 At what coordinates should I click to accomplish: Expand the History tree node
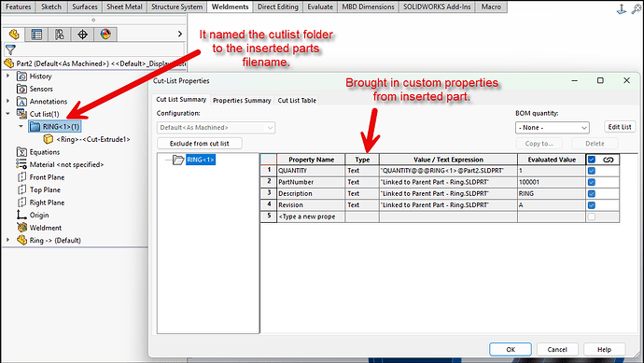point(7,76)
